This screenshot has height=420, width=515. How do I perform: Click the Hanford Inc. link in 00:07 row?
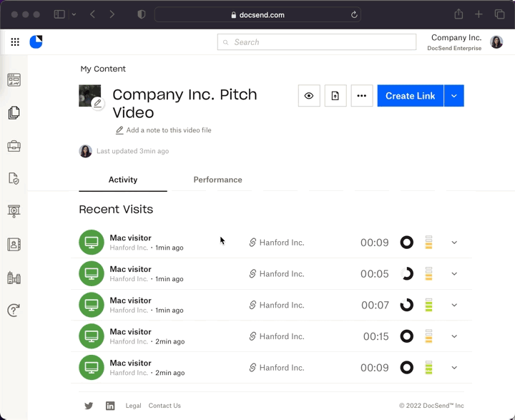[277, 305]
